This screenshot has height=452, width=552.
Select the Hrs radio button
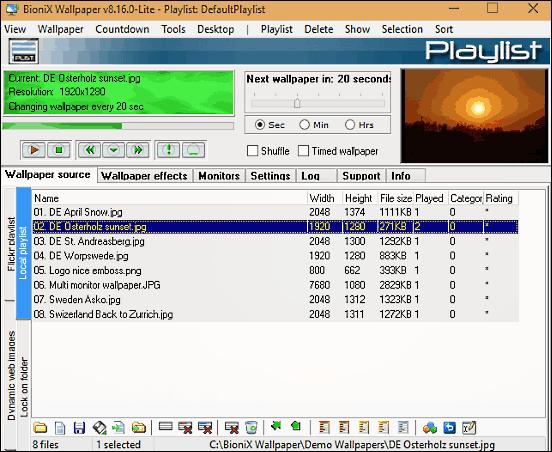(x=350, y=125)
